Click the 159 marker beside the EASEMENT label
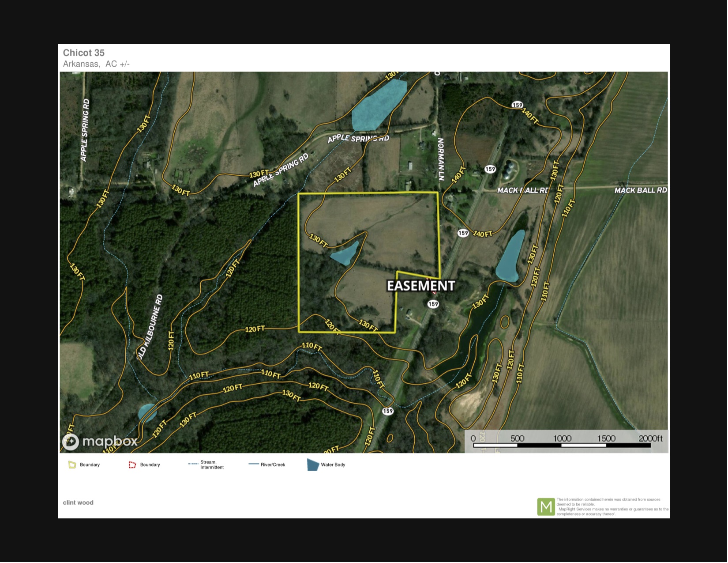This screenshot has height=563, width=728. pyautogui.click(x=433, y=304)
